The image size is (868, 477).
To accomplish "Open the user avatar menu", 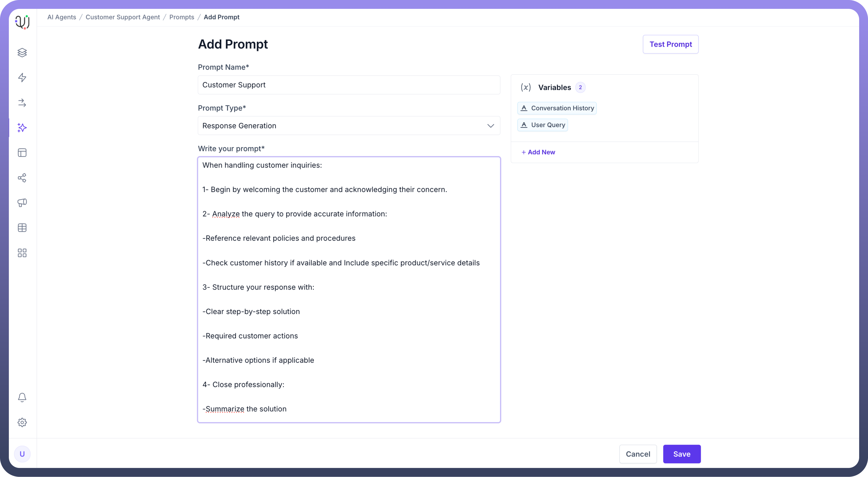I will click(x=22, y=454).
